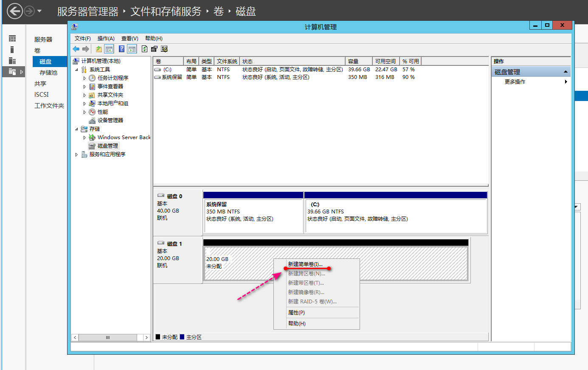Expand the 性能 tree node
Viewport: 588px width, 370px height.
(x=84, y=112)
